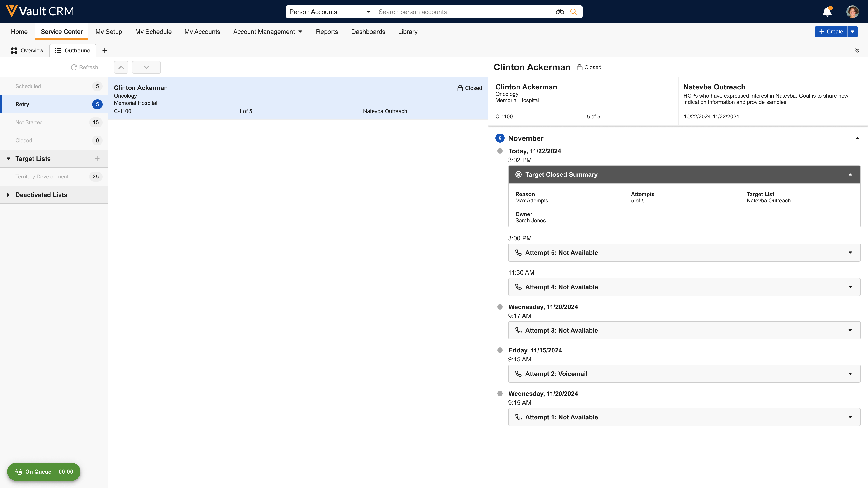Expand the Deactivated Lists section
Image resolution: width=868 pixels, height=488 pixels.
(8, 195)
